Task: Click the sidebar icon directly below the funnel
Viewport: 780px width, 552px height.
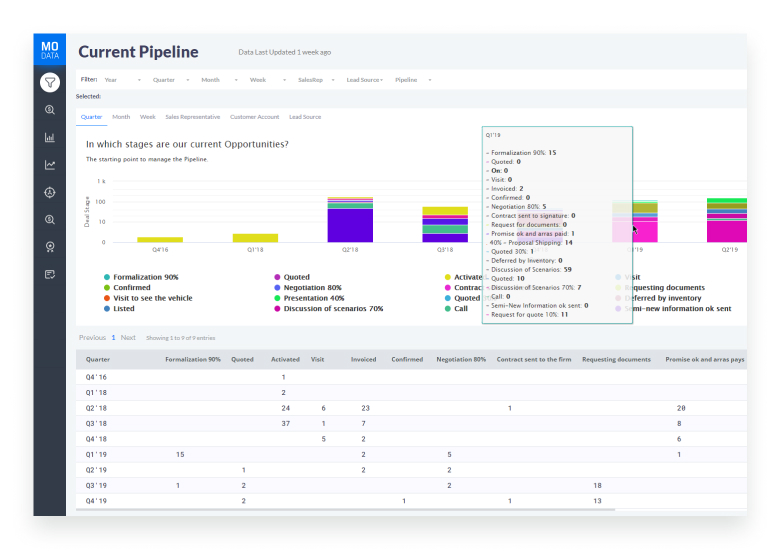Action: [x=49, y=110]
